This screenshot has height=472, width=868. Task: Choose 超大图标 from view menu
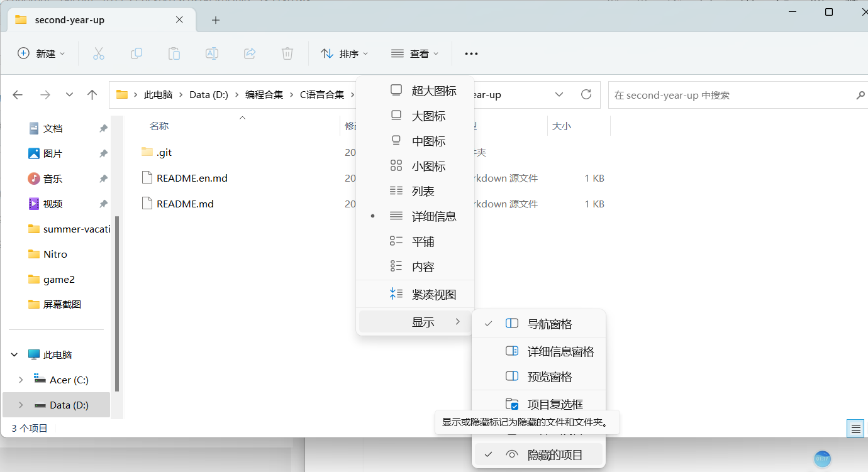tap(415, 91)
